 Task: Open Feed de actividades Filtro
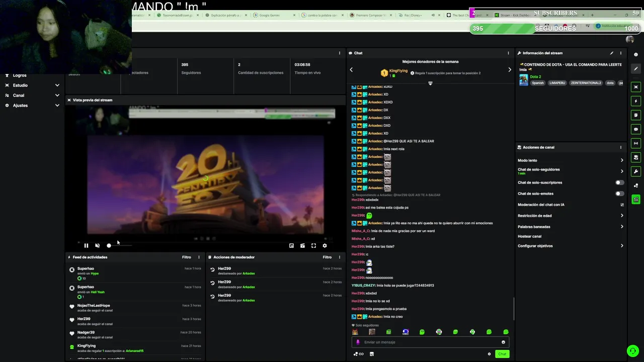tap(186, 257)
